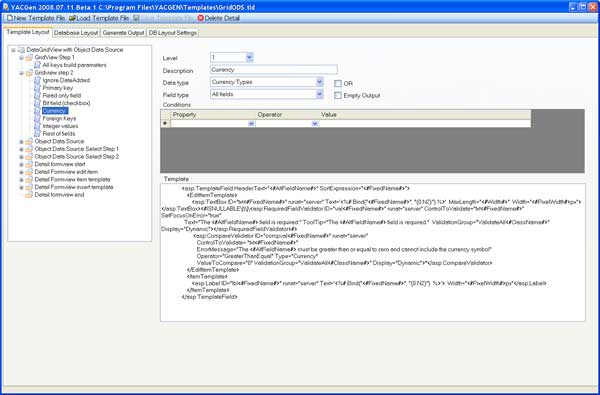Click the Foreign Keys document icon
600x395 pixels.
click(x=37, y=119)
